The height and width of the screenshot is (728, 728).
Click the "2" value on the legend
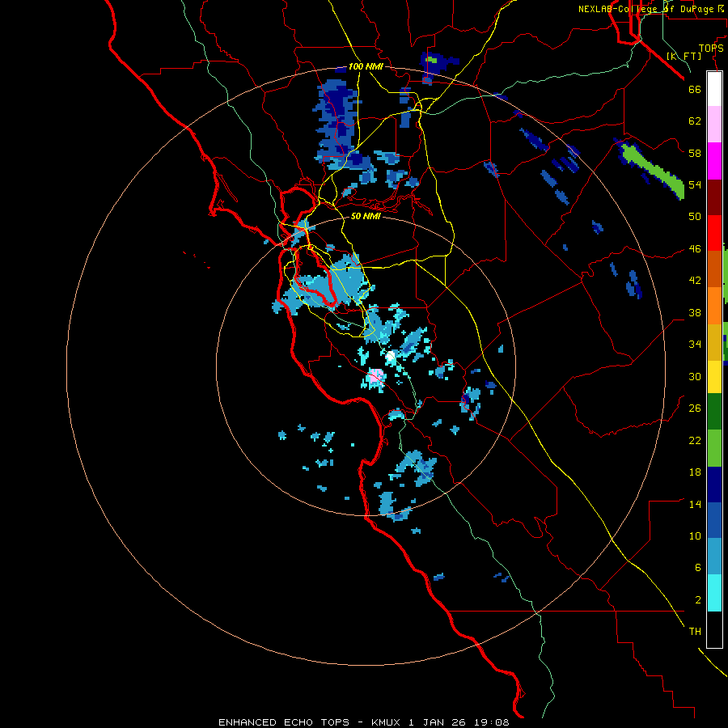point(698,600)
